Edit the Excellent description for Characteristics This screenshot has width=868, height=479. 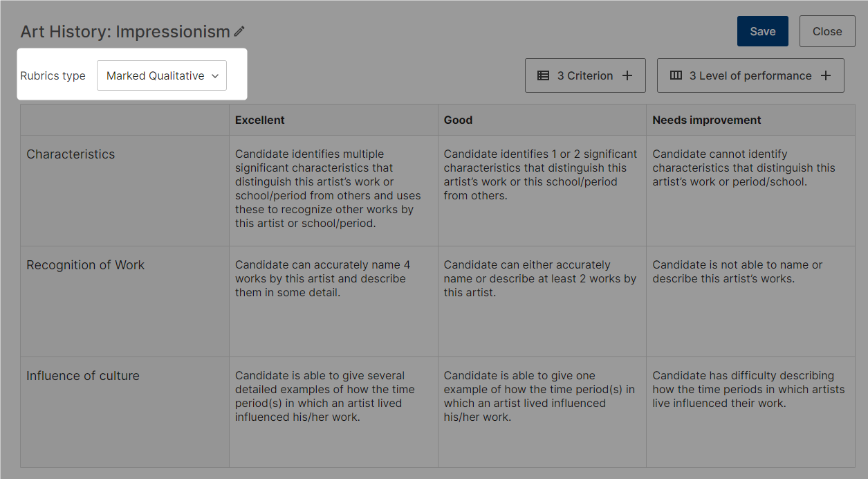[333, 190]
